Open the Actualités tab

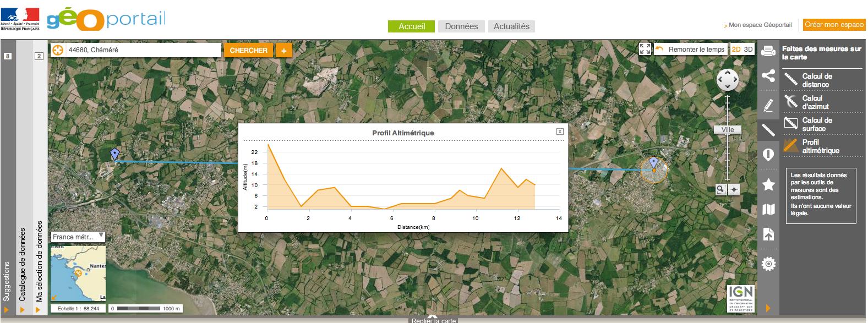(x=511, y=26)
